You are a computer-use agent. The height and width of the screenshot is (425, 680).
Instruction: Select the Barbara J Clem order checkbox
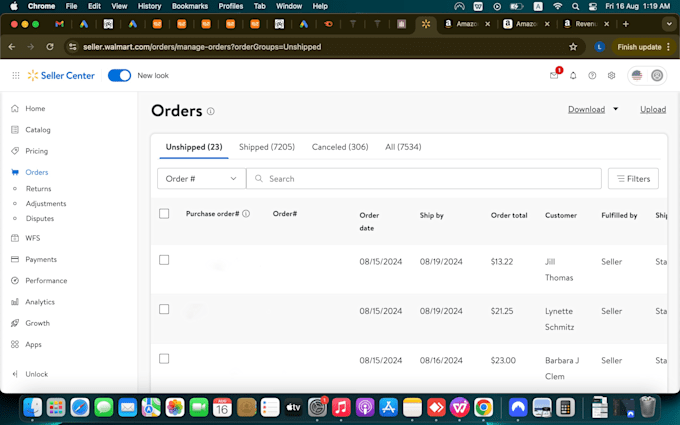click(164, 359)
